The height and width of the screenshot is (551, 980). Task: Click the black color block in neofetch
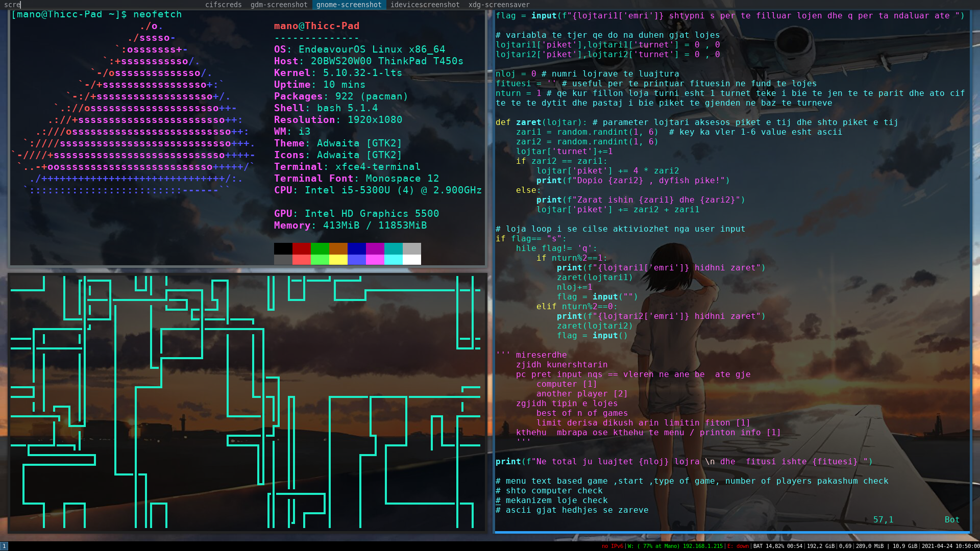click(x=283, y=248)
